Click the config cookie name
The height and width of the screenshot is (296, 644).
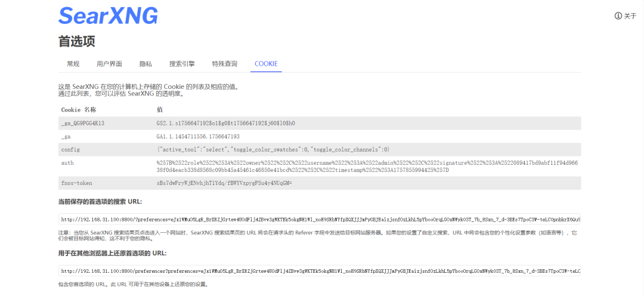tap(70, 150)
